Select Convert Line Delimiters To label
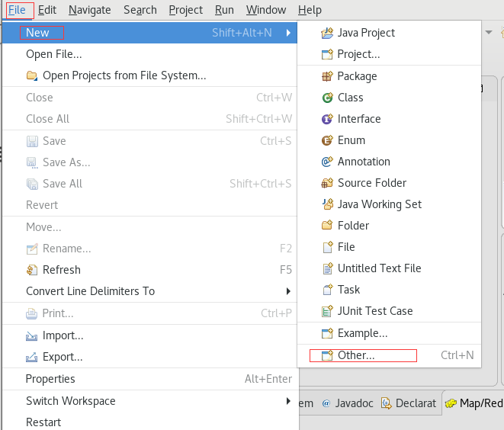This screenshot has width=504, height=430. (x=90, y=291)
